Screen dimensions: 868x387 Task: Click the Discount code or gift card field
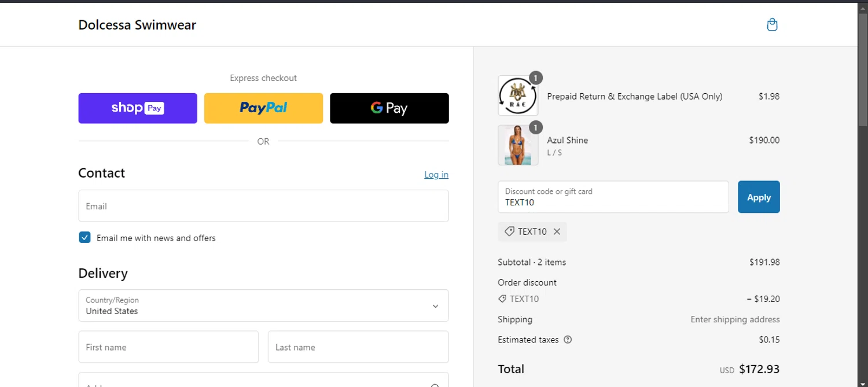click(613, 197)
